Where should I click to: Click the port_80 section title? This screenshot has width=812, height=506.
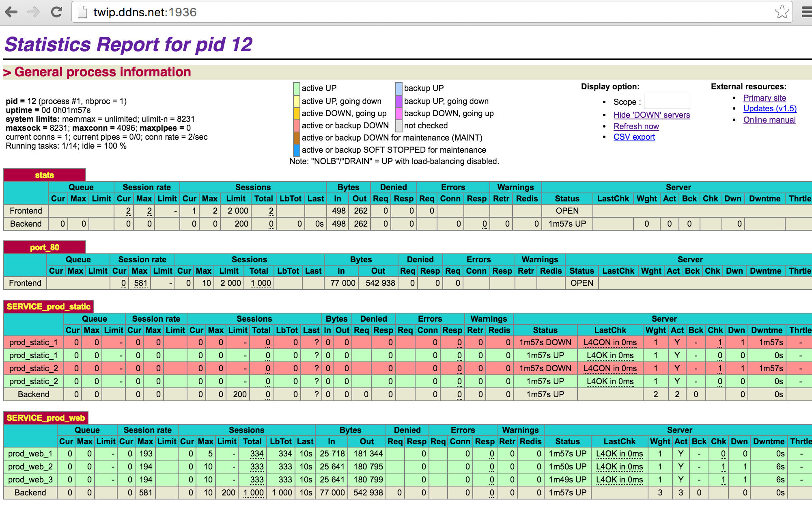pos(45,247)
